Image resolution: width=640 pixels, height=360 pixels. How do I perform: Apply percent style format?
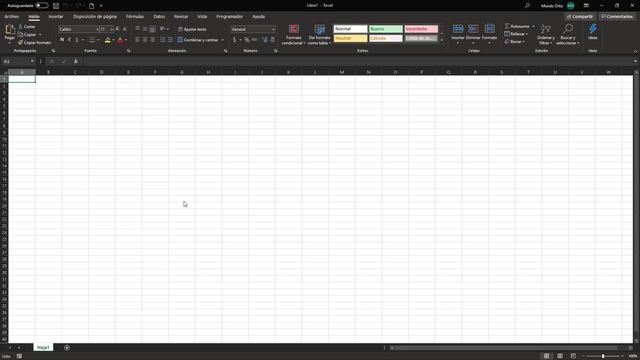(x=247, y=40)
